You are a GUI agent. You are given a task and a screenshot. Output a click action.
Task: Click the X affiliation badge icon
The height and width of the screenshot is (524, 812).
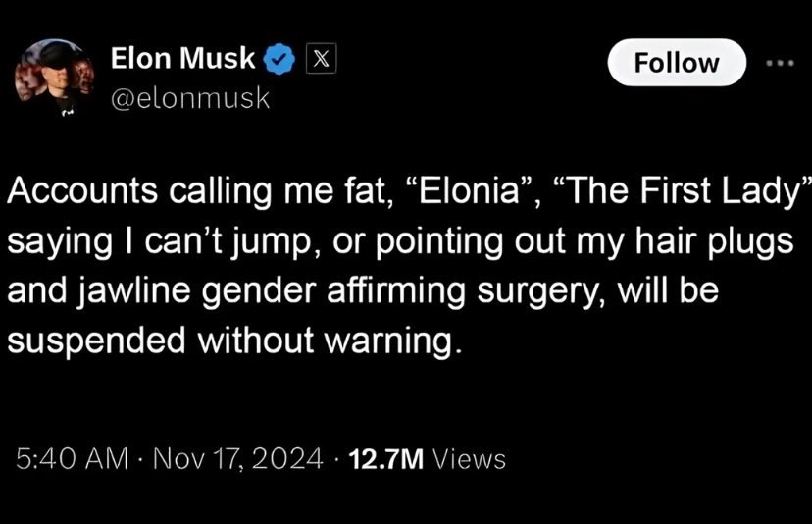pos(321,58)
